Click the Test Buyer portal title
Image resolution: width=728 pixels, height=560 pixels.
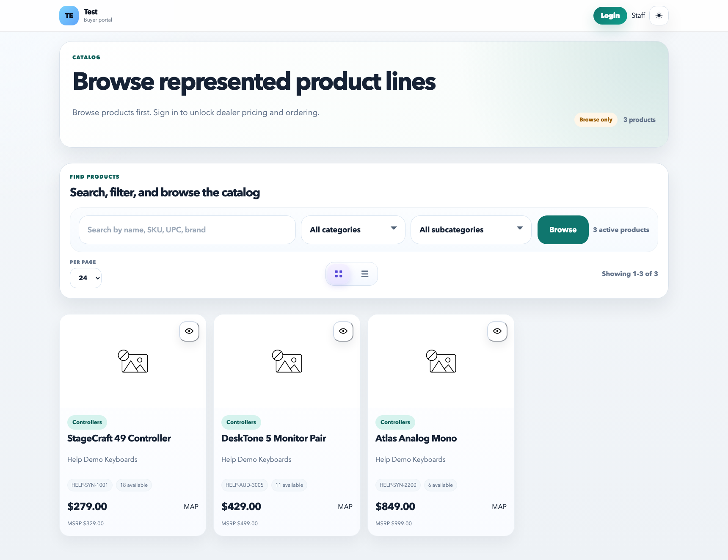pos(98,15)
